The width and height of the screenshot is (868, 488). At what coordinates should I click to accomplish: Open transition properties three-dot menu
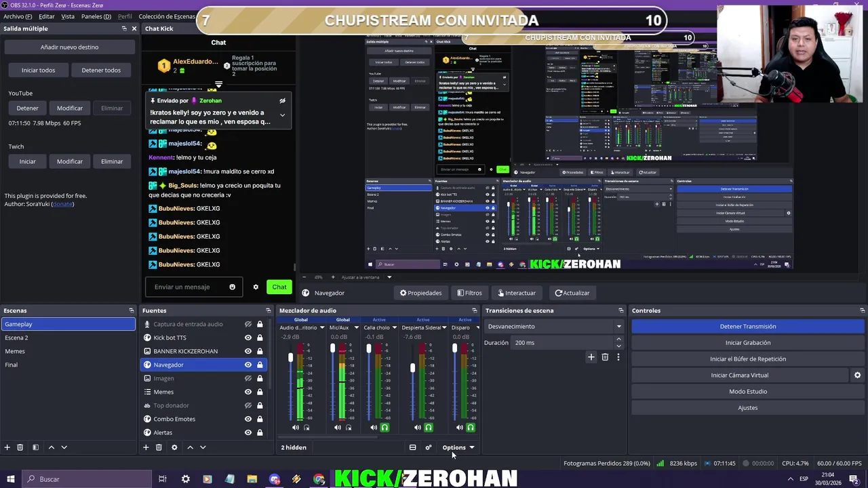coord(618,357)
